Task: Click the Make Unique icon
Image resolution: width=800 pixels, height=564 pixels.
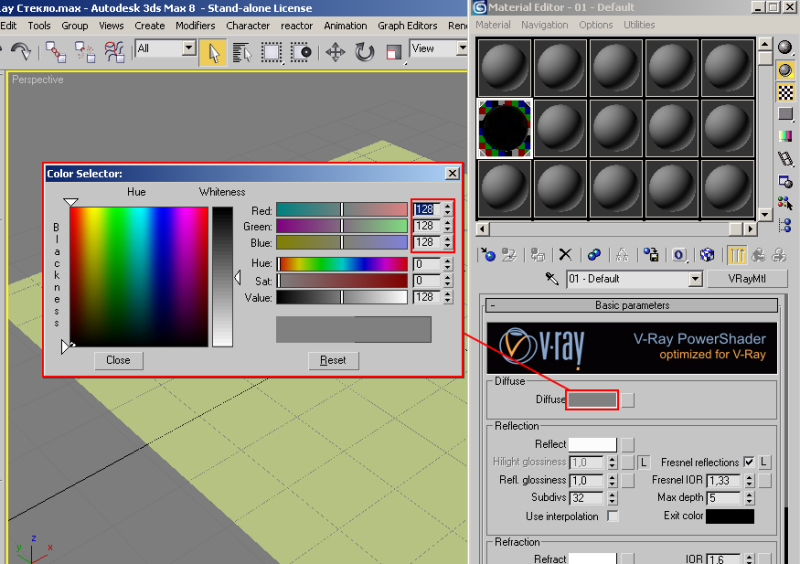Action: coord(621,254)
